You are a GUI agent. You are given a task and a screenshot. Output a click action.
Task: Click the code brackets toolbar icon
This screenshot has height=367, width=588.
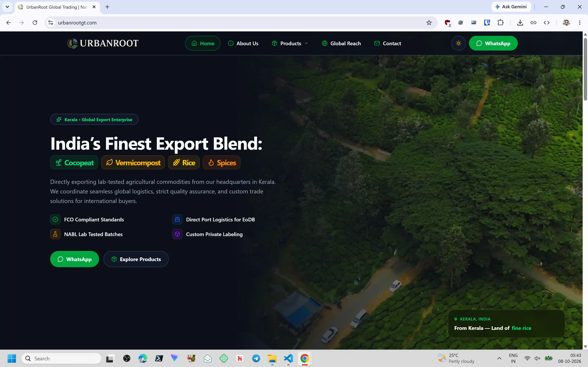546,23
